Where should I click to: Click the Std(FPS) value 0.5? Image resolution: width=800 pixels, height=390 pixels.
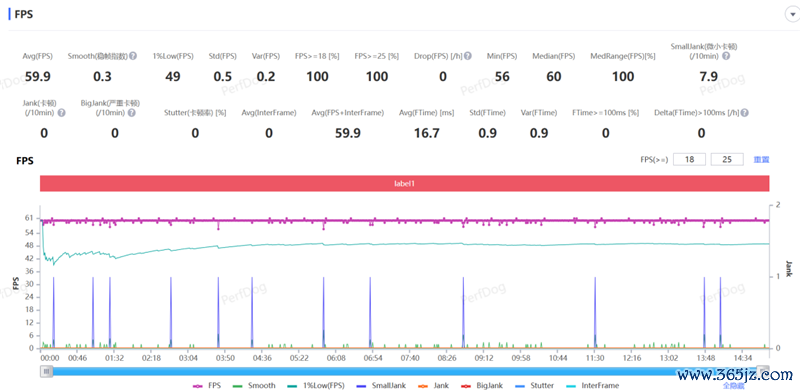pyautogui.click(x=222, y=77)
